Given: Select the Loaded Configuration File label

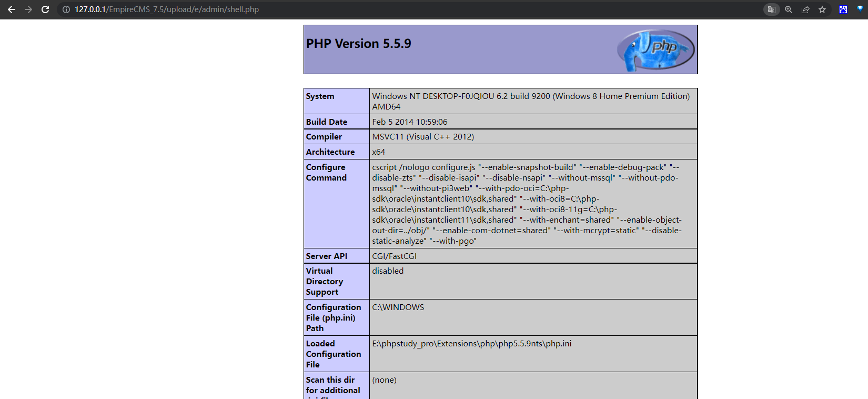Looking at the screenshot, I should (334, 354).
